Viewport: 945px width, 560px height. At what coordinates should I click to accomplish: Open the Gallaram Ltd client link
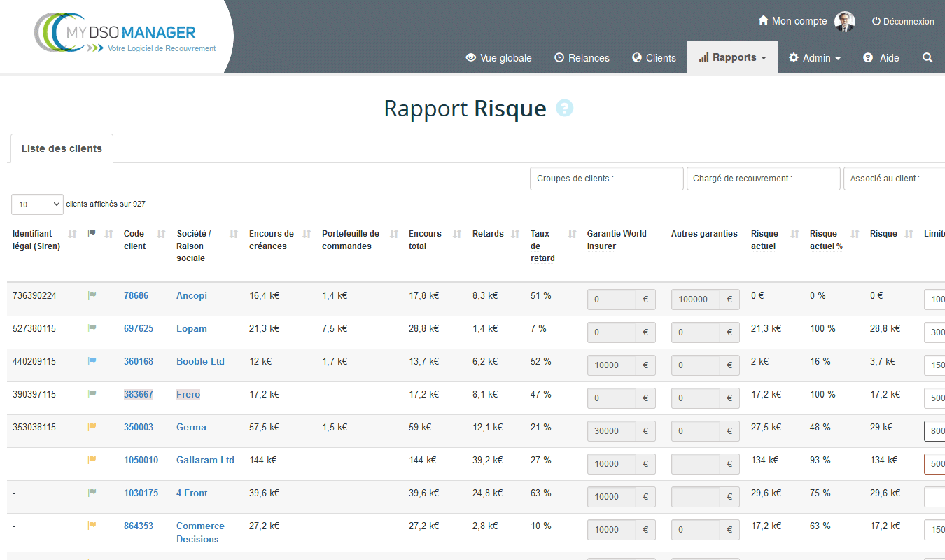coord(205,460)
